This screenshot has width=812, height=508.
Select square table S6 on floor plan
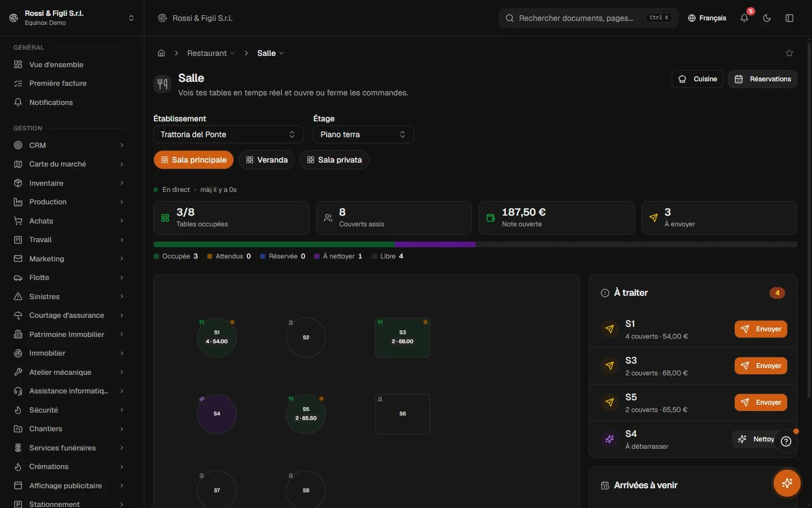[403, 414]
